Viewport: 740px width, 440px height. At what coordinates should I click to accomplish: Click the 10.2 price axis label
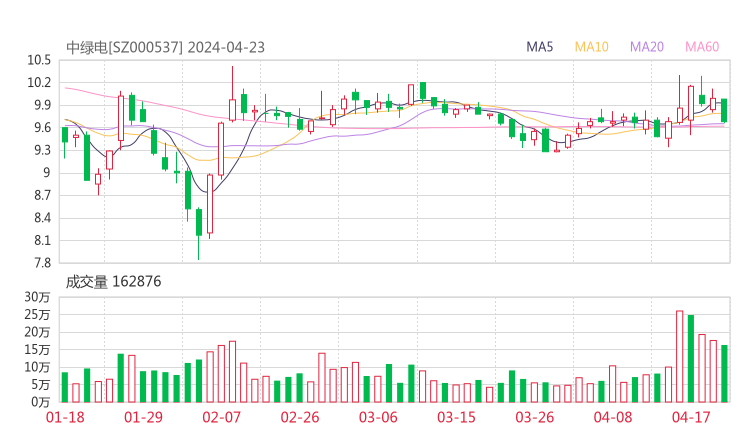point(39,83)
